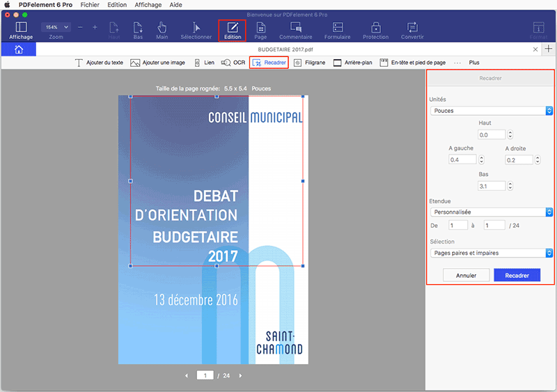Image resolution: width=557 pixels, height=392 pixels.
Task: Open the 154% zoom dropdown
Action: (x=56, y=27)
